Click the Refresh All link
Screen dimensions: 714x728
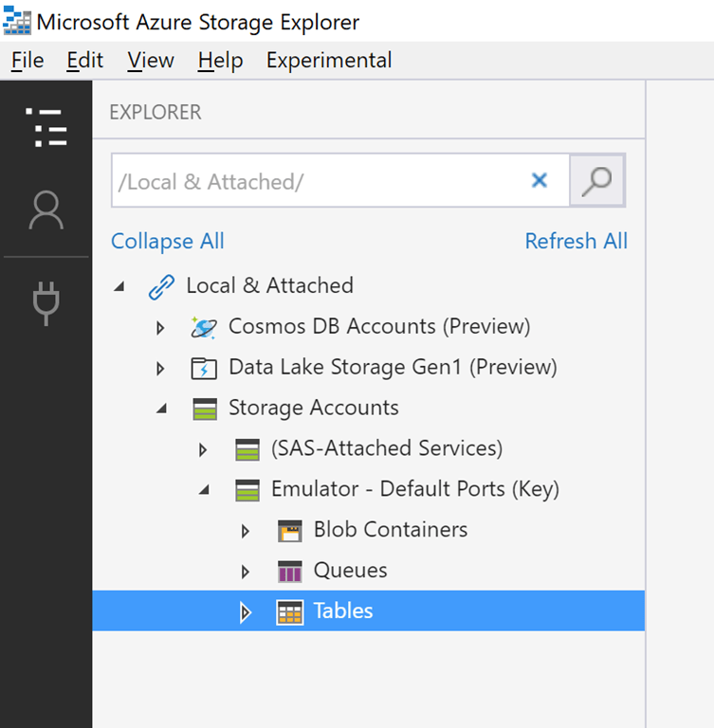pos(576,241)
